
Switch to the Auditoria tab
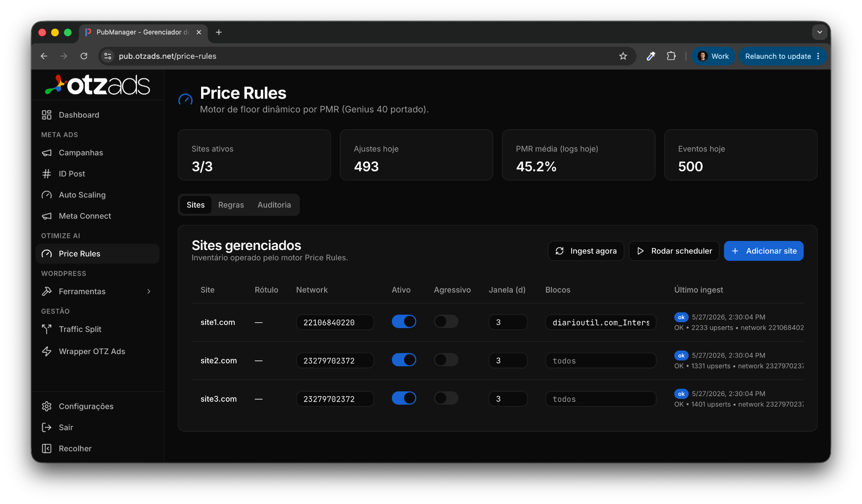coord(274,205)
